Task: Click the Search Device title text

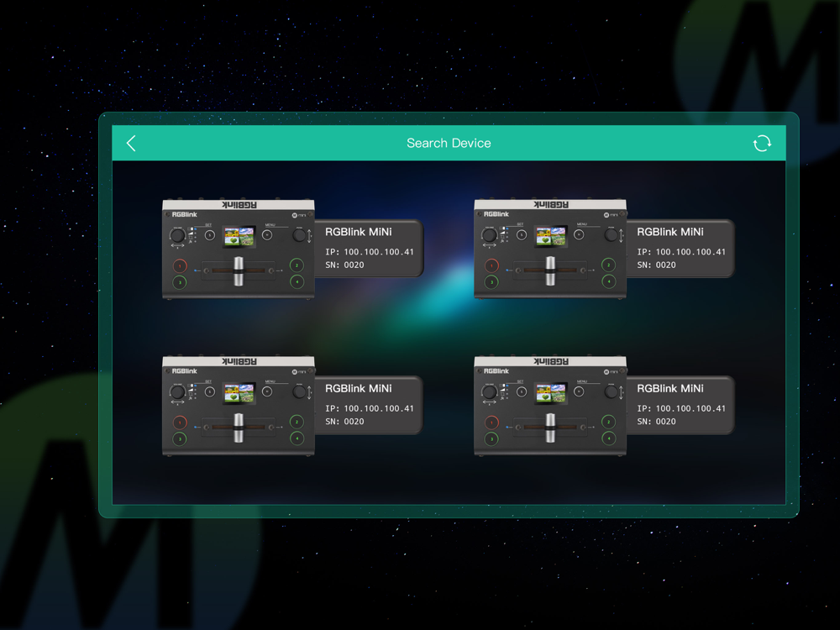Action: click(x=449, y=143)
